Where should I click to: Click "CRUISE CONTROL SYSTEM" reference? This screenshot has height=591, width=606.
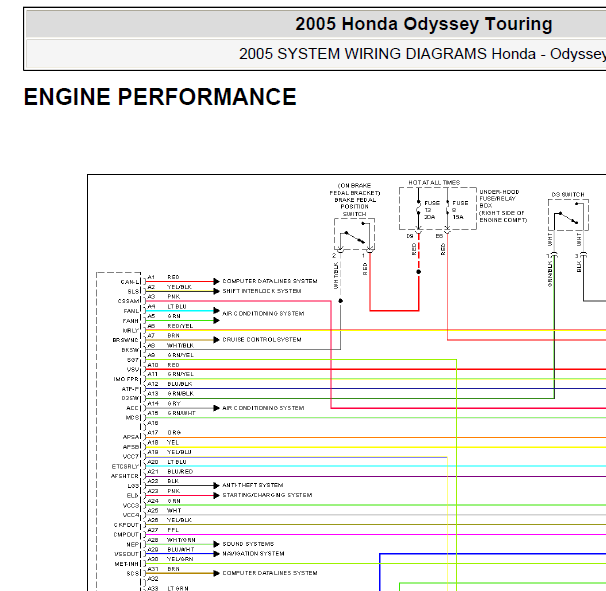pos(262,340)
